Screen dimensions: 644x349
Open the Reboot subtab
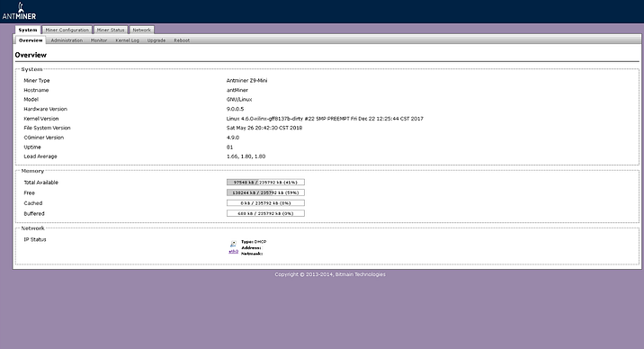tap(182, 40)
